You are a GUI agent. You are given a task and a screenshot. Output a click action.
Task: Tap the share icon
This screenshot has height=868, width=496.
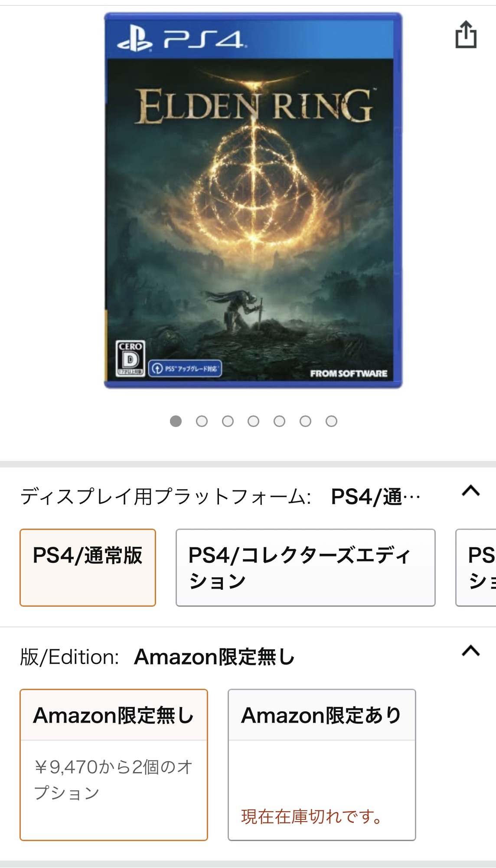pyautogui.click(x=466, y=34)
